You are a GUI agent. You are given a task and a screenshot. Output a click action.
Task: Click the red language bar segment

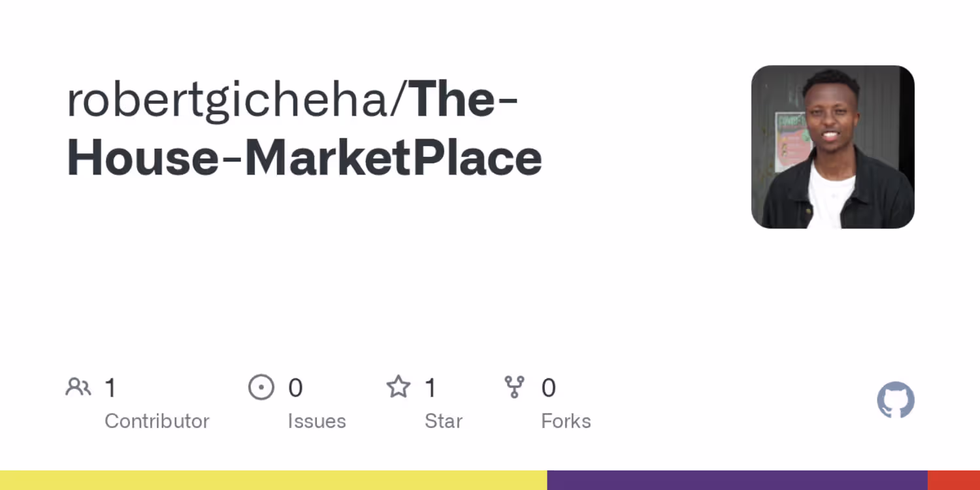[x=954, y=480]
